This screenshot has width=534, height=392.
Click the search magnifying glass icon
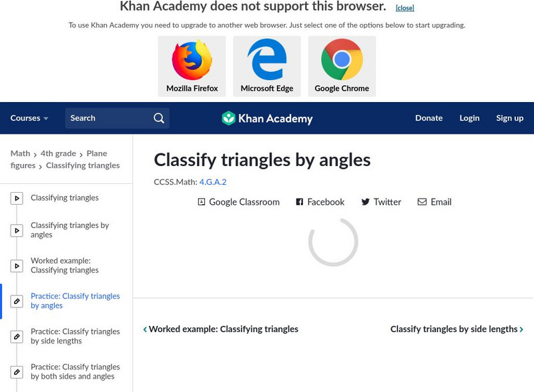[159, 118]
